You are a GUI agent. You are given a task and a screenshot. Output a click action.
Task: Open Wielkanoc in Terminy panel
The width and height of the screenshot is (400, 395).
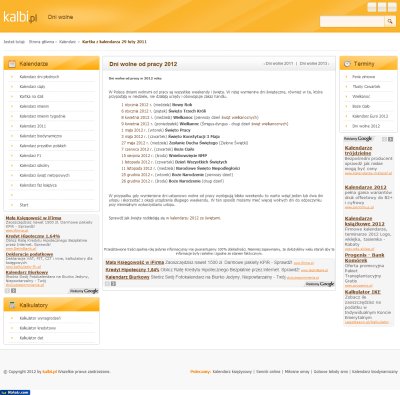tap(361, 97)
